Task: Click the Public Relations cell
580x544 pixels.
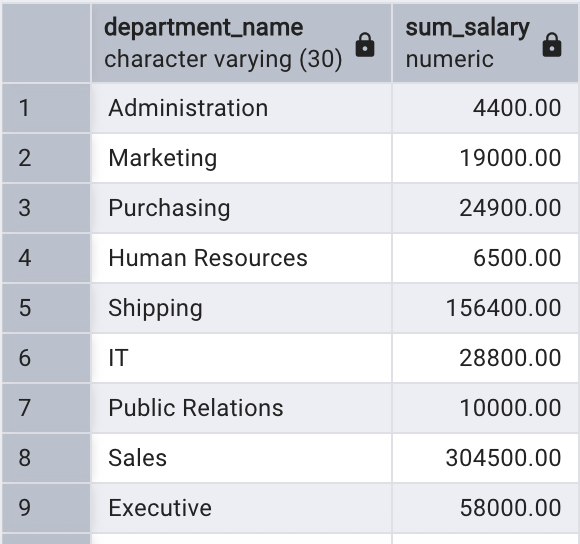Action: coord(241,408)
